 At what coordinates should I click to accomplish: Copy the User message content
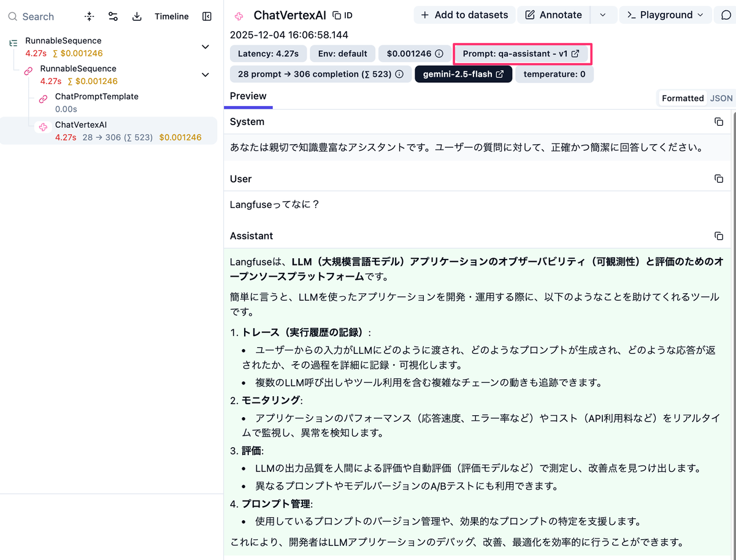[719, 179]
